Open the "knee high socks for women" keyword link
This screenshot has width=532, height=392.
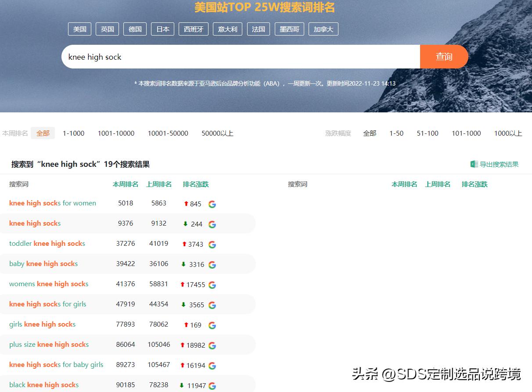pos(53,203)
